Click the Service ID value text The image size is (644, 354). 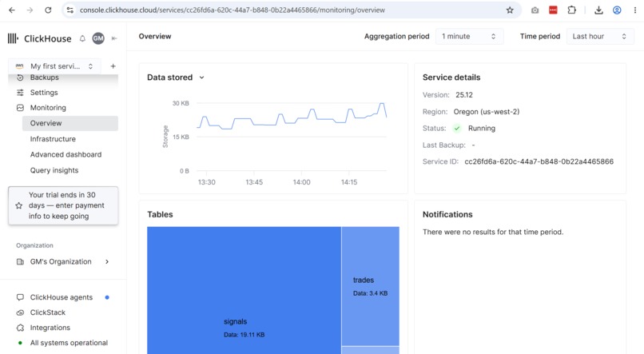click(539, 161)
